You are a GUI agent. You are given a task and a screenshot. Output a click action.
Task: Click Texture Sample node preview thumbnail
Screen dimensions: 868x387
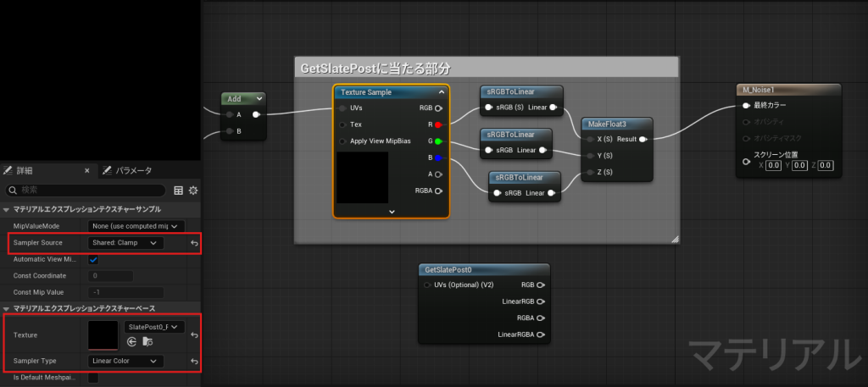tap(362, 178)
